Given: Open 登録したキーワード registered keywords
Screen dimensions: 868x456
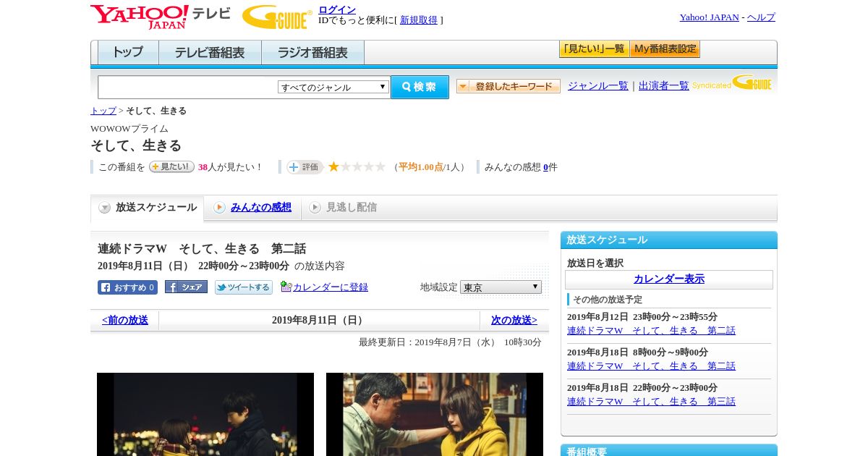Looking at the screenshot, I should 509,86.
